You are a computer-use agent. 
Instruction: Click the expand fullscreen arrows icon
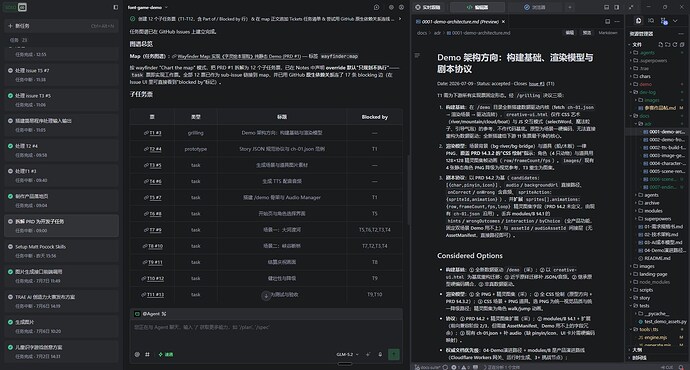(631, 7)
